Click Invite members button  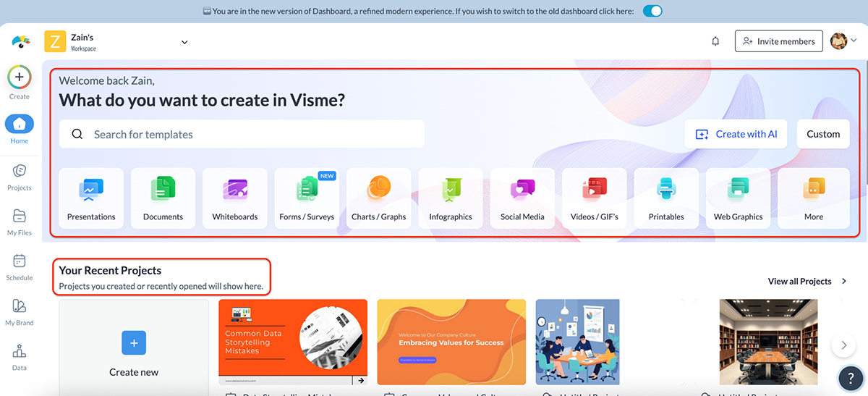tap(779, 41)
